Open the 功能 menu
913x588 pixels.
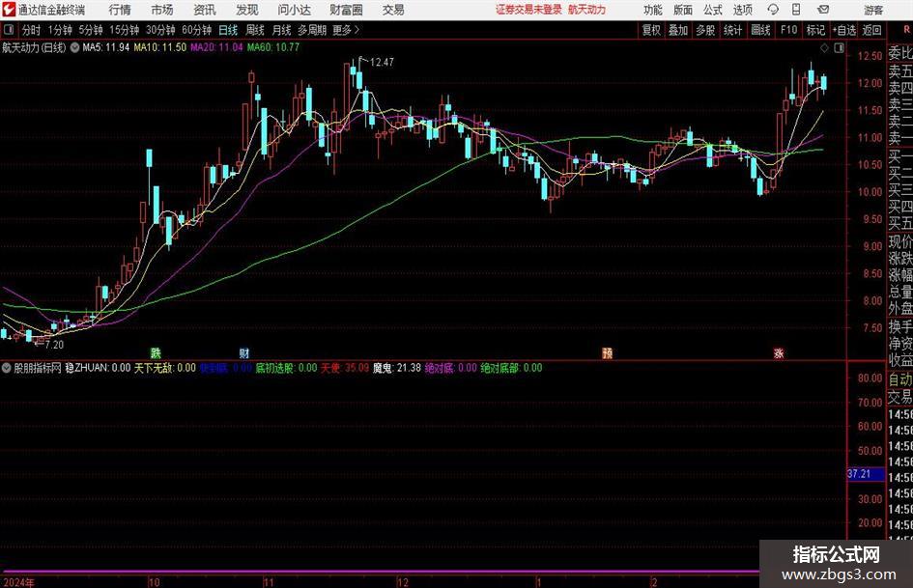[653, 10]
